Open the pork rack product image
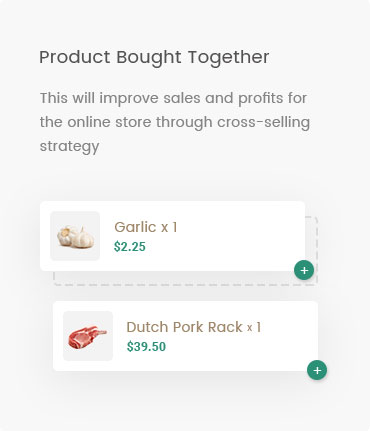 point(88,336)
